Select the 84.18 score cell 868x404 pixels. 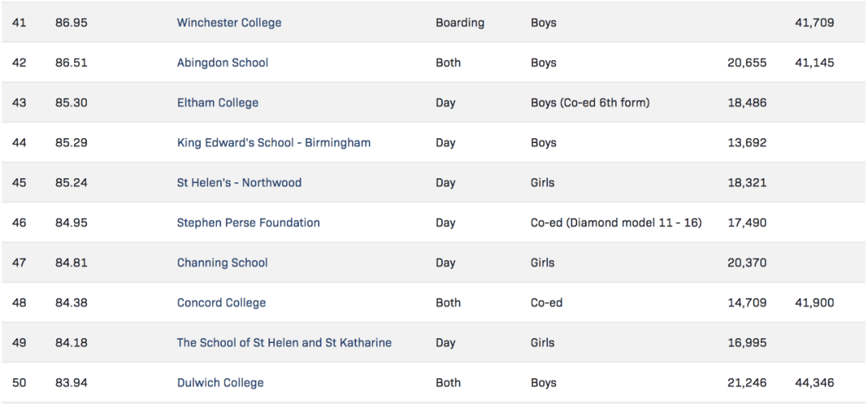72,343
